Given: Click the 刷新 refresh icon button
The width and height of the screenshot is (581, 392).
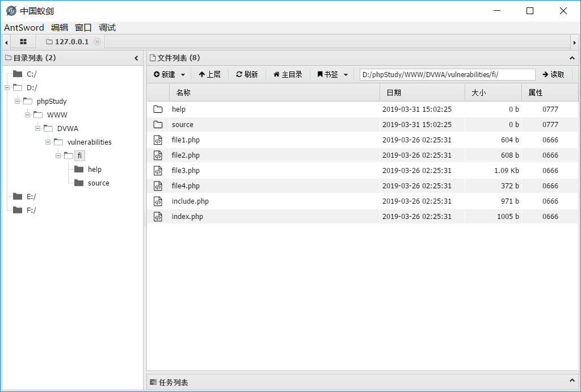Looking at the screenshot, I should pos(247,74).
